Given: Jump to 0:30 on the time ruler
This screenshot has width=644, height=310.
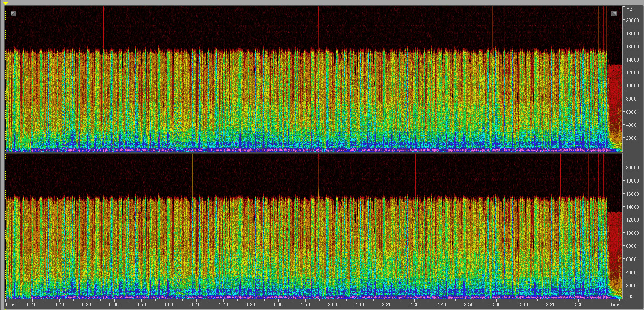Looking at the screenshot, I should tap(86, 305).
